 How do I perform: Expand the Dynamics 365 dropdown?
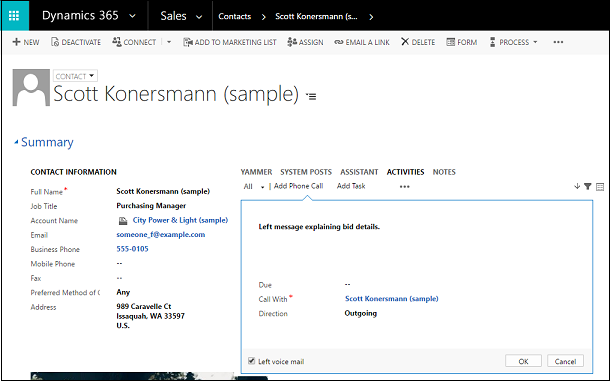(132, 16)
